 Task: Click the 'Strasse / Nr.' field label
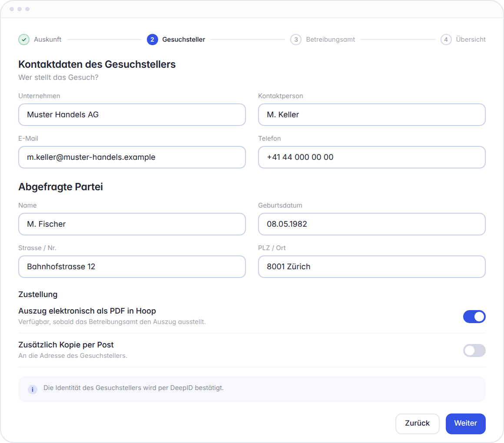[x=37, y=248]
